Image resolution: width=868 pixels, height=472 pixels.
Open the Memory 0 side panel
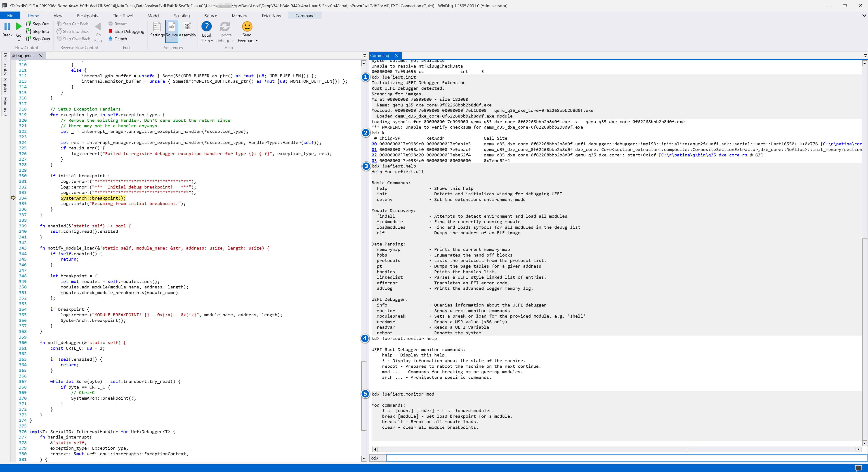(x=5, y=106)
